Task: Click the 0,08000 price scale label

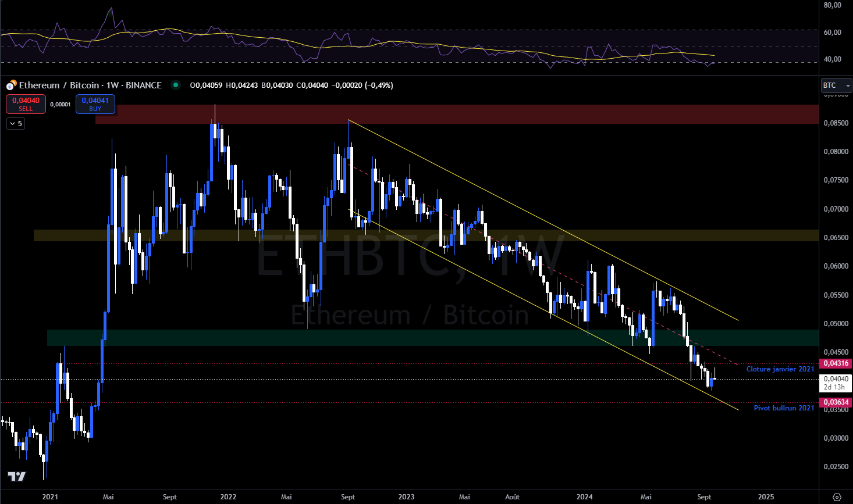Action: point(836,152)
